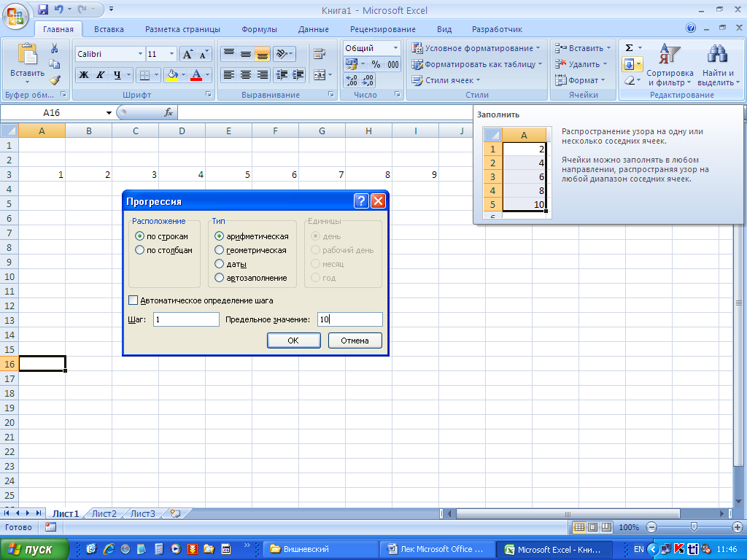Viewport: 747px width, 560px height.
Task: Open the 'Разметка страницы' ribbon tab
Action: click(x=182, y=29)
